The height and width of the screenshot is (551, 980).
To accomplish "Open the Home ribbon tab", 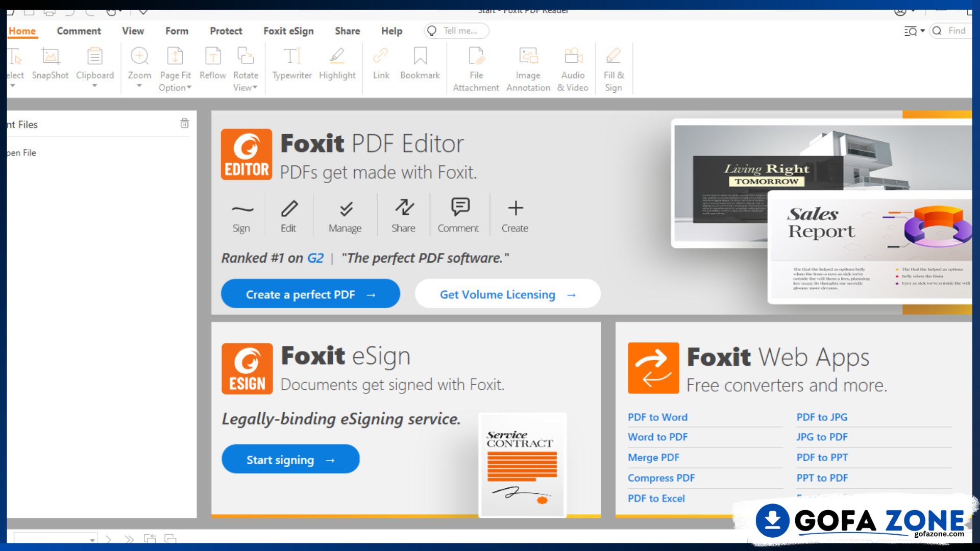I will [x=22, y=31].
